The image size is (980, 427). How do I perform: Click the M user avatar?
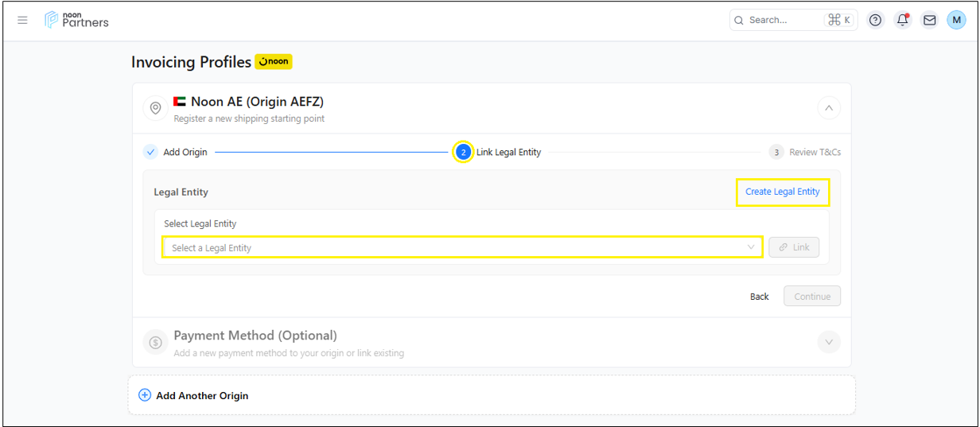[x=956, y=21]
